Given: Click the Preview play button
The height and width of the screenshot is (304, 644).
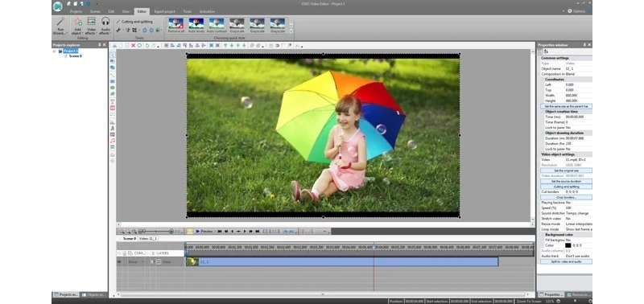Looking at the screenshot, I should [204, 232].
